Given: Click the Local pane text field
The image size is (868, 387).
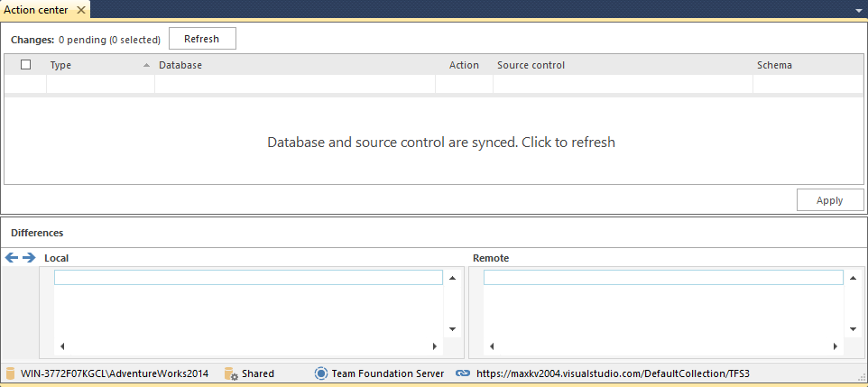Looking at the screenshot, I should point(248,278).
